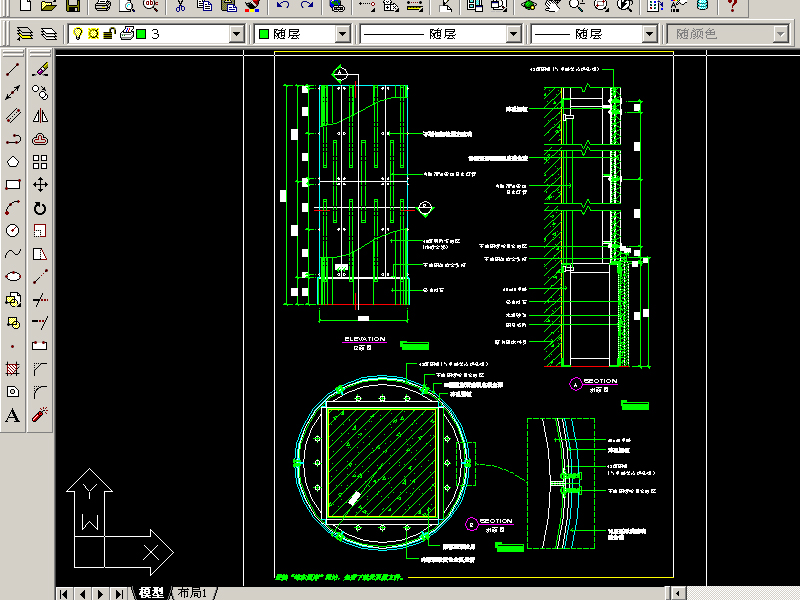The image size is (800, 600).
Task: Switch to the 模型 tab
Action: click(x=151, y=593)
